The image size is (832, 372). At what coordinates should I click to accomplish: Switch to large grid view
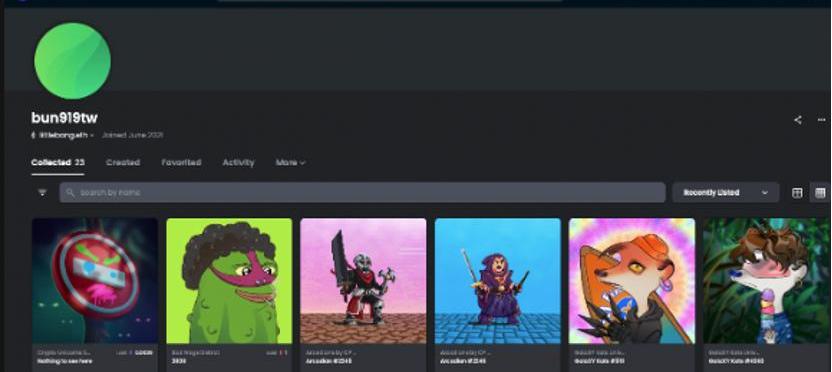pos(797,193)
